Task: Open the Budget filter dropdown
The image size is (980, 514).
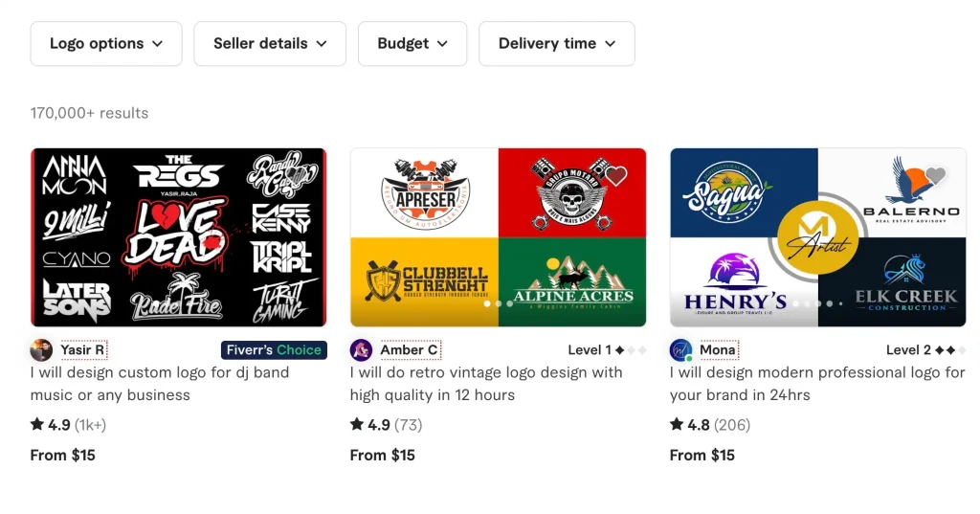Action: [x=412, y=44]
